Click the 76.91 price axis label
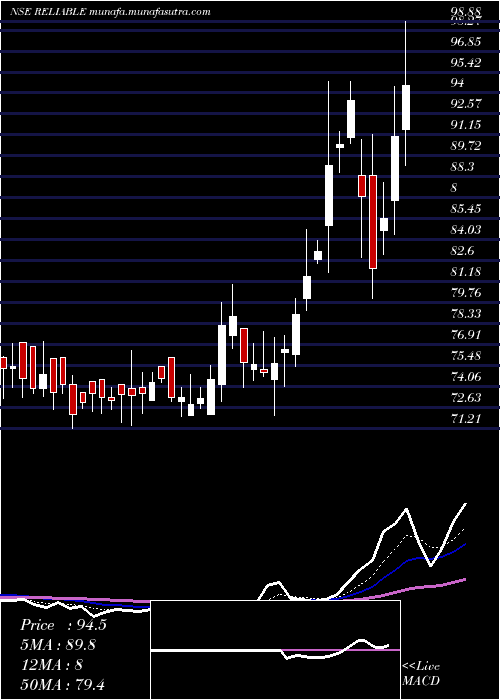This screenshot has height=700, width=500. click(x=466, y=334)
